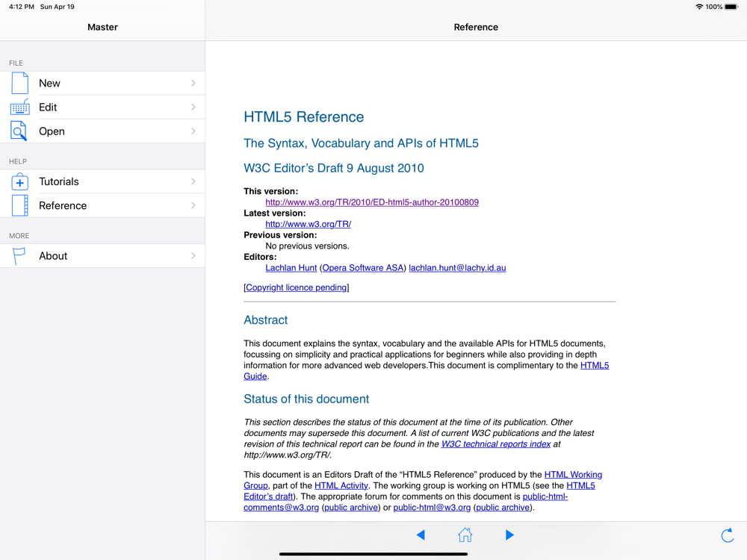Open the HTML5 Editor's draft link

[x=580, y=486]
